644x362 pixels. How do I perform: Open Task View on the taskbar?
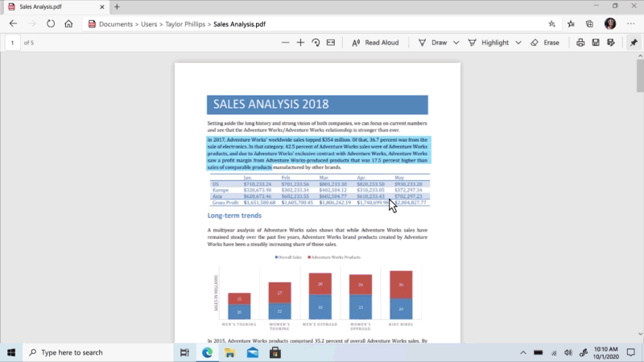tap(184, 352)
